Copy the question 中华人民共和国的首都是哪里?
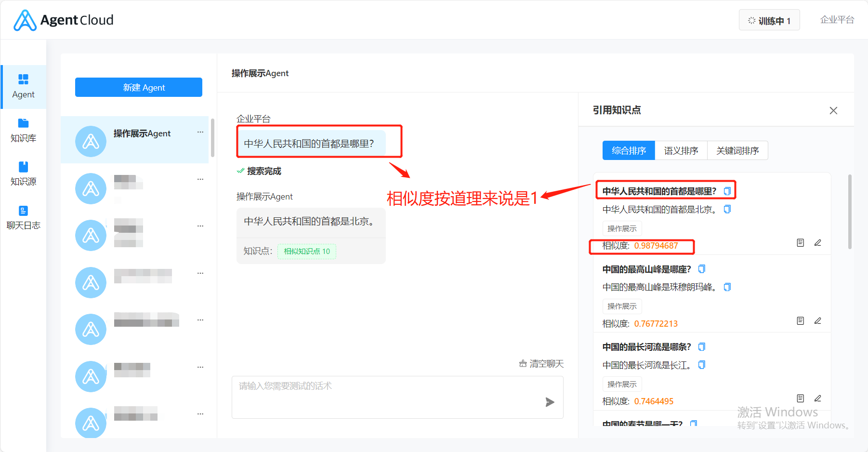The height and width of the screenshot is (452, 868). pyautogui.click(x=727, y=191)
